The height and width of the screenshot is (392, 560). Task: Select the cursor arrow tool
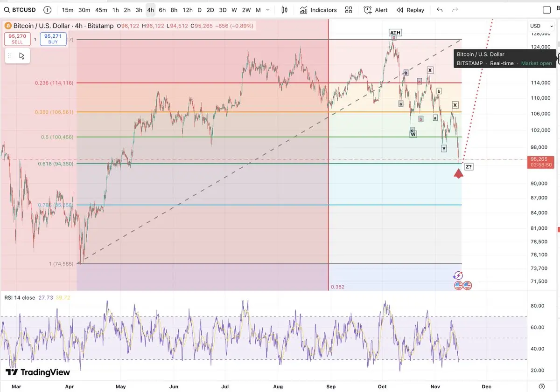coord(22,56)
